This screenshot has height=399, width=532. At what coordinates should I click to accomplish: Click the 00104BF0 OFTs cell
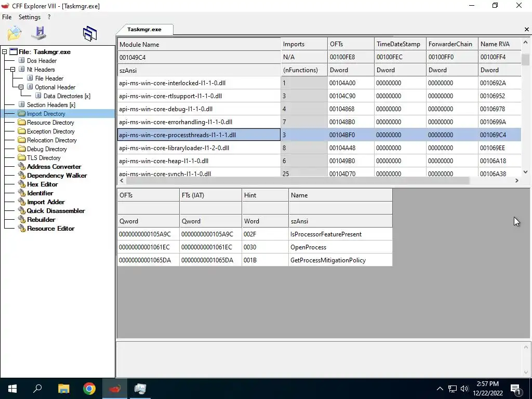(x=351, y=135)
